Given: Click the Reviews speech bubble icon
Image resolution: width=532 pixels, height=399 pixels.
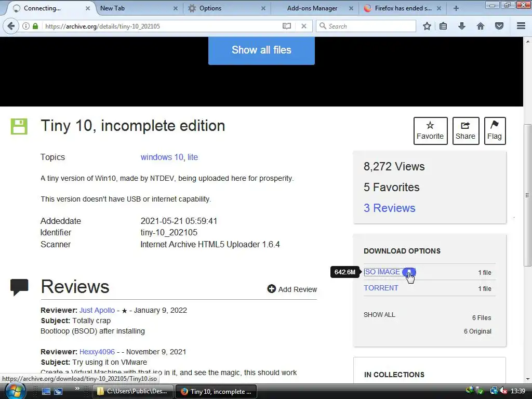Looking at the screenshot, I should pos(19,287).
